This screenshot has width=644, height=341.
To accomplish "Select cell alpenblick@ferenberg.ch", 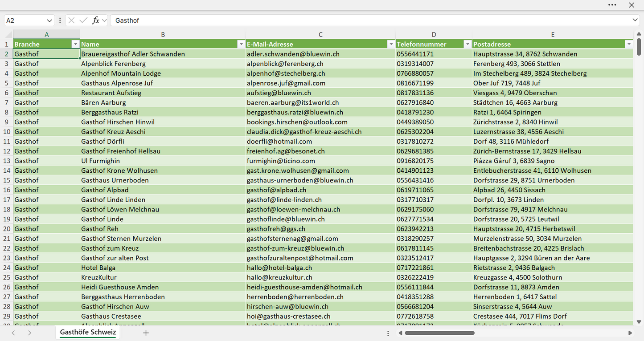I will pos(320,64).
